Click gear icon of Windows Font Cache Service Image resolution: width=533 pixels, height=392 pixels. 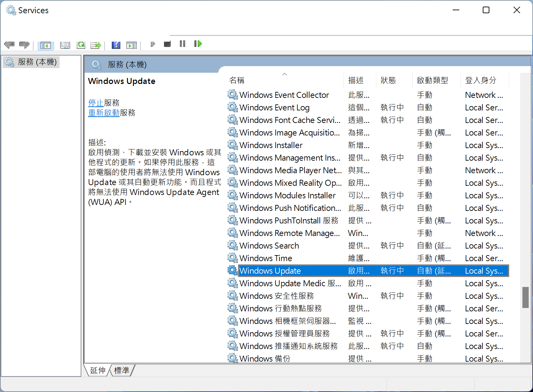click(233, 120)
